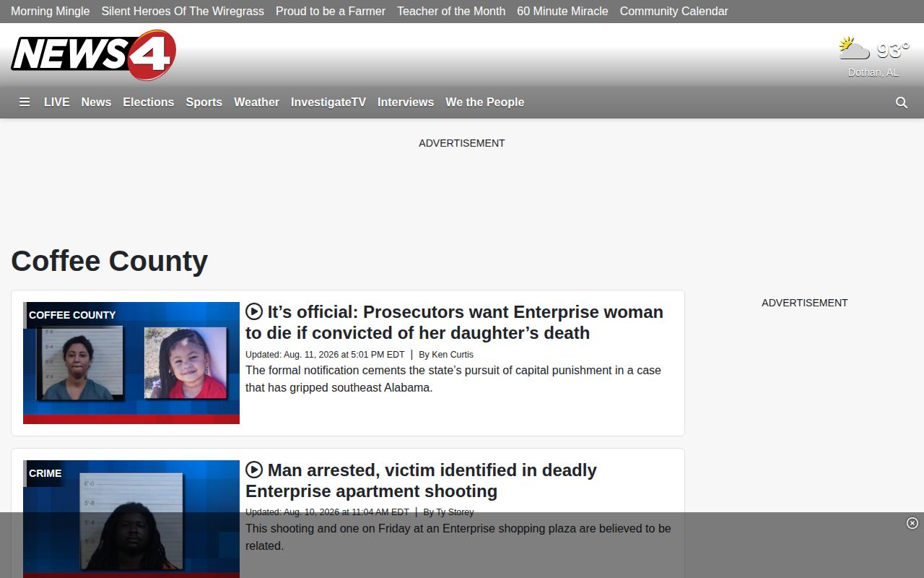Click the summary about capital punishment
The image size is (924, 578).
(x=453, y=379)
